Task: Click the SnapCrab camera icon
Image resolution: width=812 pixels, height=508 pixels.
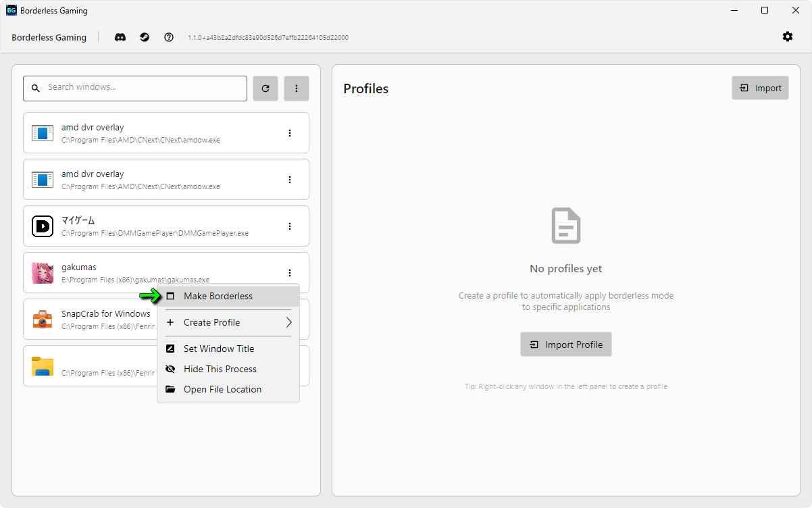Action: [x=43, y=320]
